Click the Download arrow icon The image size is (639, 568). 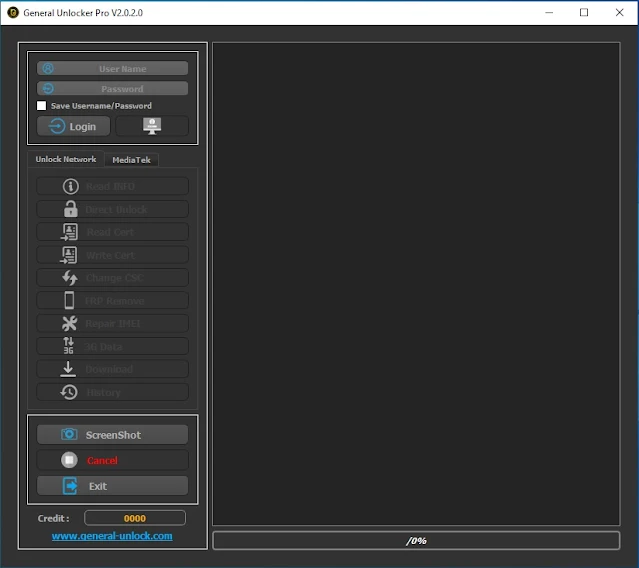tap(68, 369)
